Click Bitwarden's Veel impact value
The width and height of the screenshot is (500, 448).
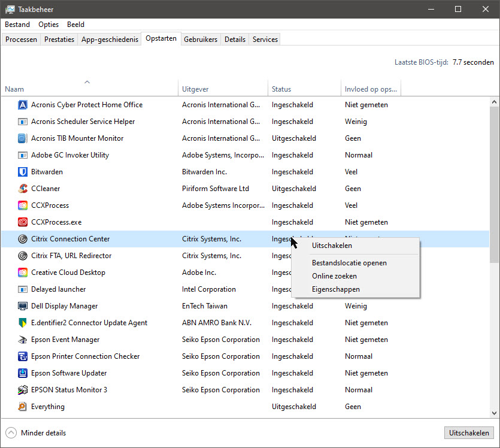[351, 172]
